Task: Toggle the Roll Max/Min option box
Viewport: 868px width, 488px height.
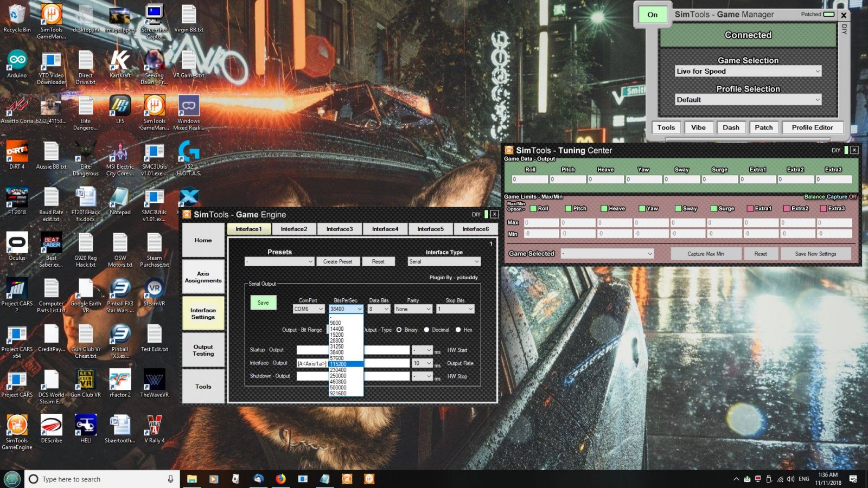Action: coord(533,208)
